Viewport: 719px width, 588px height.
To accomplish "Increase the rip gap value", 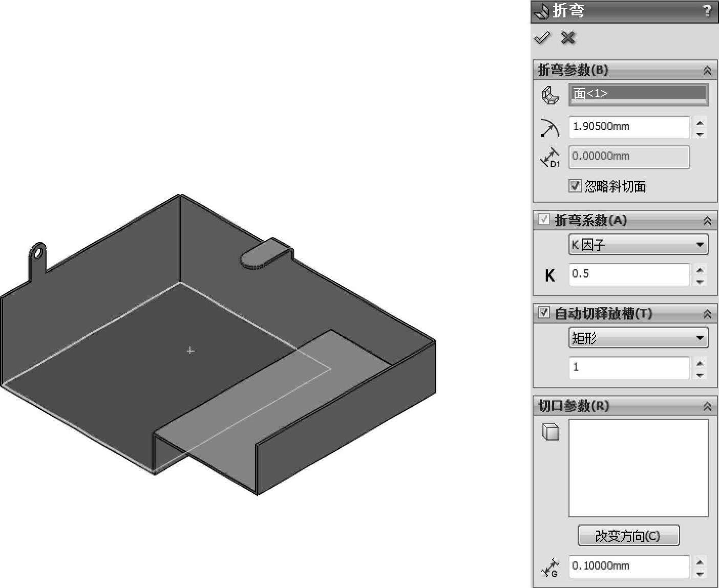I will [x=700, y=561].
